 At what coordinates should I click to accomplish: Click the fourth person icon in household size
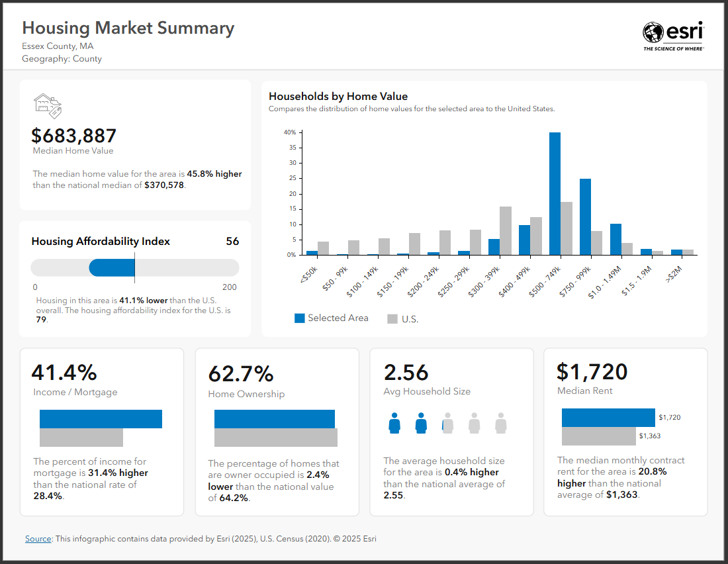(474, 423)
